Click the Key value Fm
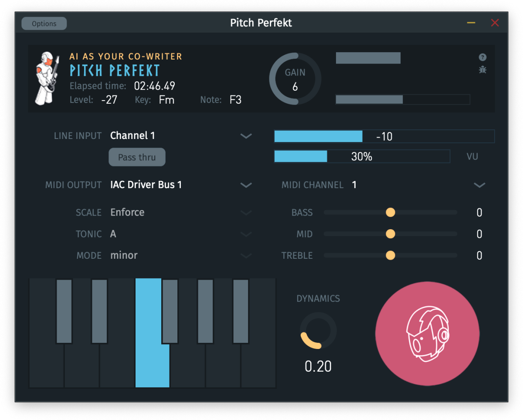 click(x=166, y=100)
